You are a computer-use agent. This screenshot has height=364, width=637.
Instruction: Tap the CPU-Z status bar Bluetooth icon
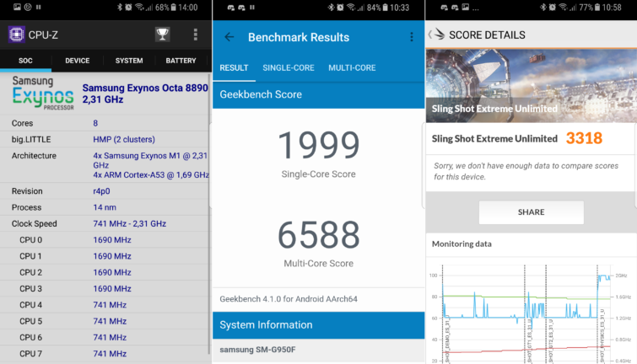tap(120, 8)
